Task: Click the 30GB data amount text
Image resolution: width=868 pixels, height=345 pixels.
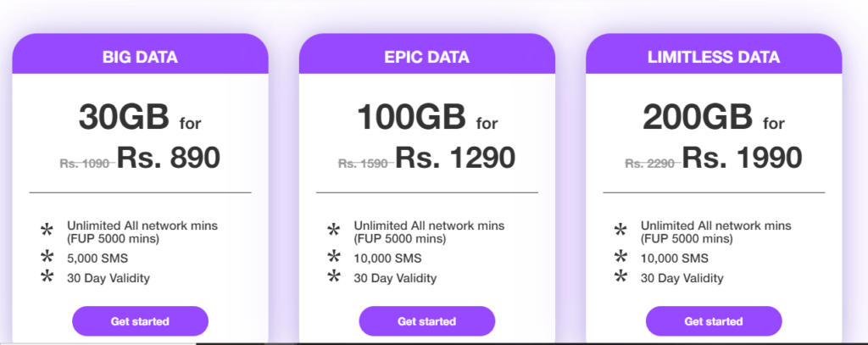Action: tap(124, 117)
